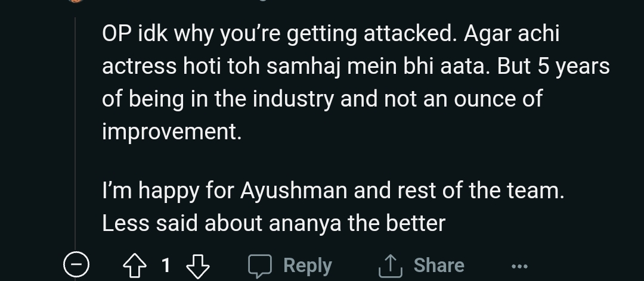
Task: Click the opening "OP" text of the comment
Action: click(x=113, y=35)
